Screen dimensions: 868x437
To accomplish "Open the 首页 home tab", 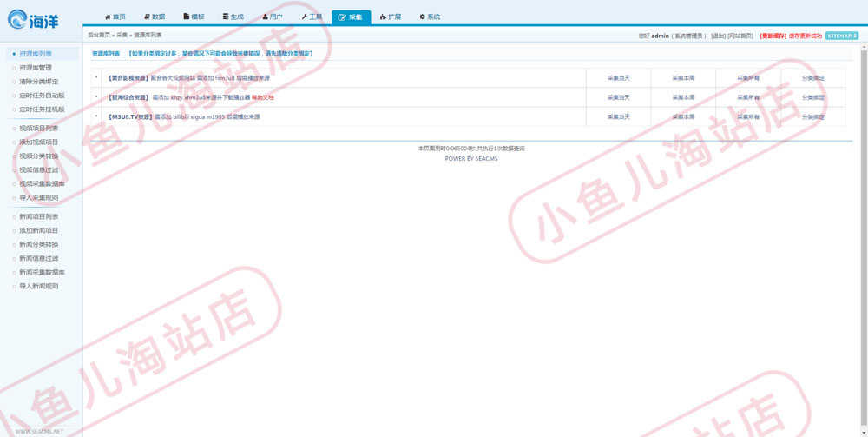I will click(115, 17).
